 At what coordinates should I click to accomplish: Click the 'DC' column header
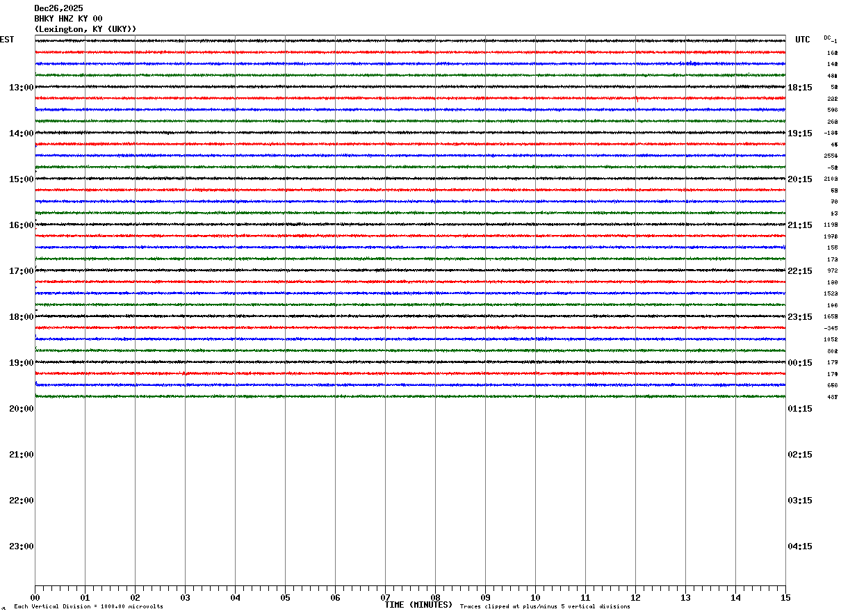[827, 38]
